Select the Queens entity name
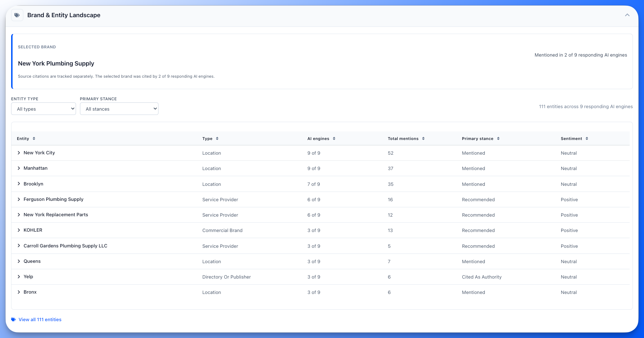 [32, 261]
